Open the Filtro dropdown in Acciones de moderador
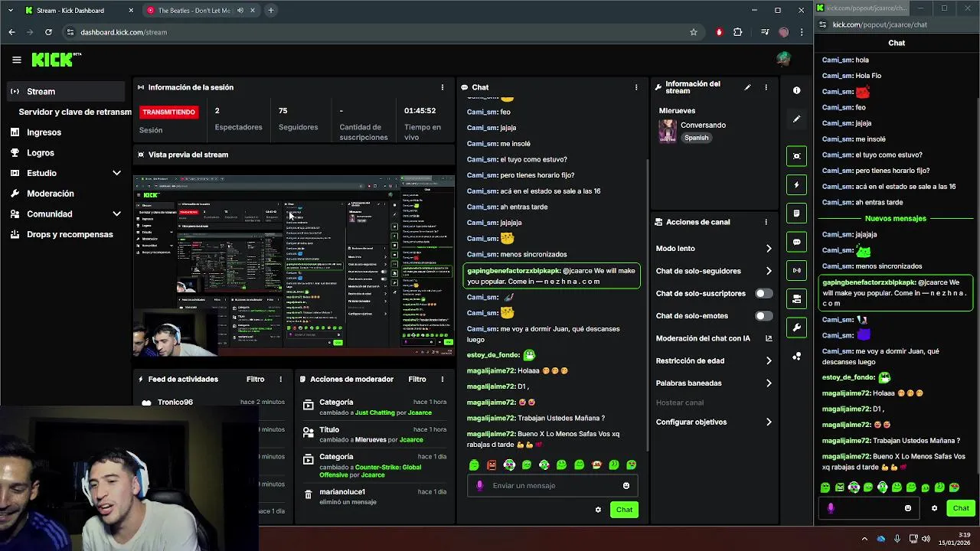The image size is (980, 551). (417, 379)
